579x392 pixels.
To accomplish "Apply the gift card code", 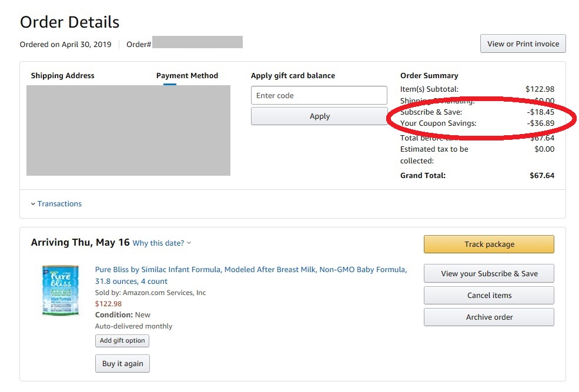I will (319, 116).
